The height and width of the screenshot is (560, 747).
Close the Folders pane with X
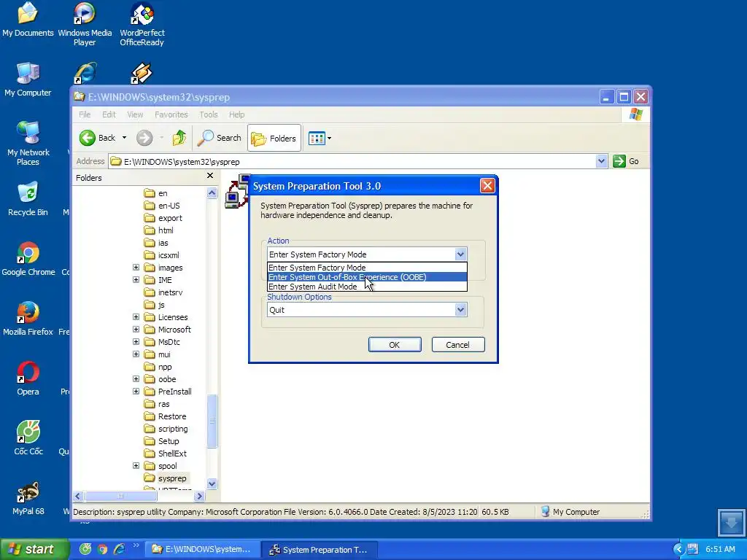pos(210,176)
